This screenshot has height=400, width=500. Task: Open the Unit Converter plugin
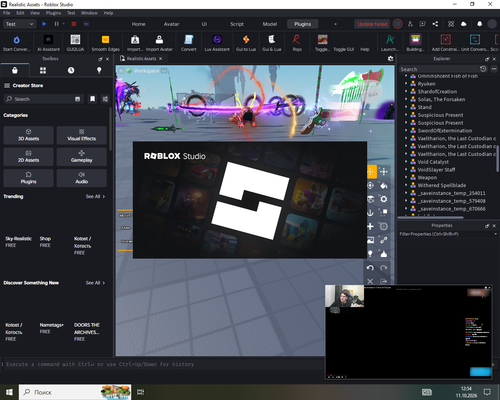[x=475, y=43]
